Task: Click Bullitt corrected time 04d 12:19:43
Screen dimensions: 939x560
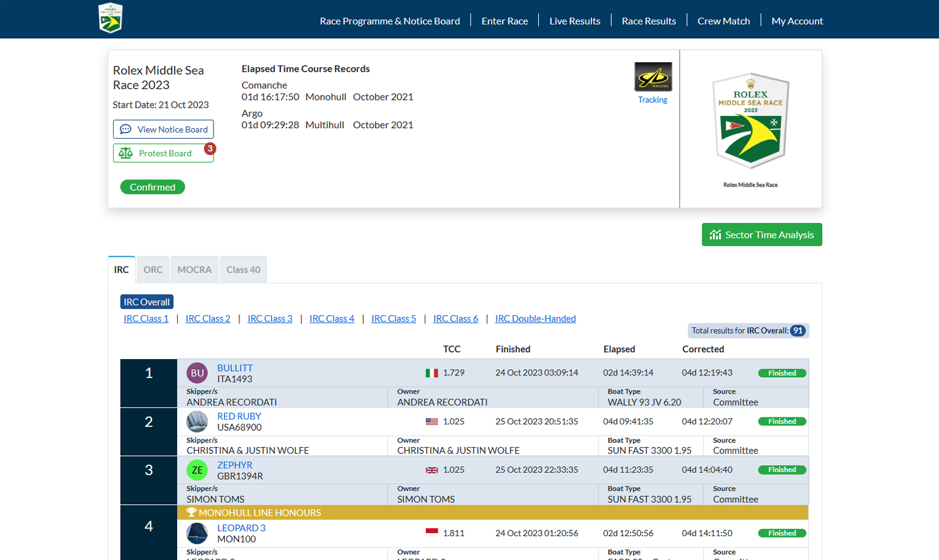Action: [707, 373]
